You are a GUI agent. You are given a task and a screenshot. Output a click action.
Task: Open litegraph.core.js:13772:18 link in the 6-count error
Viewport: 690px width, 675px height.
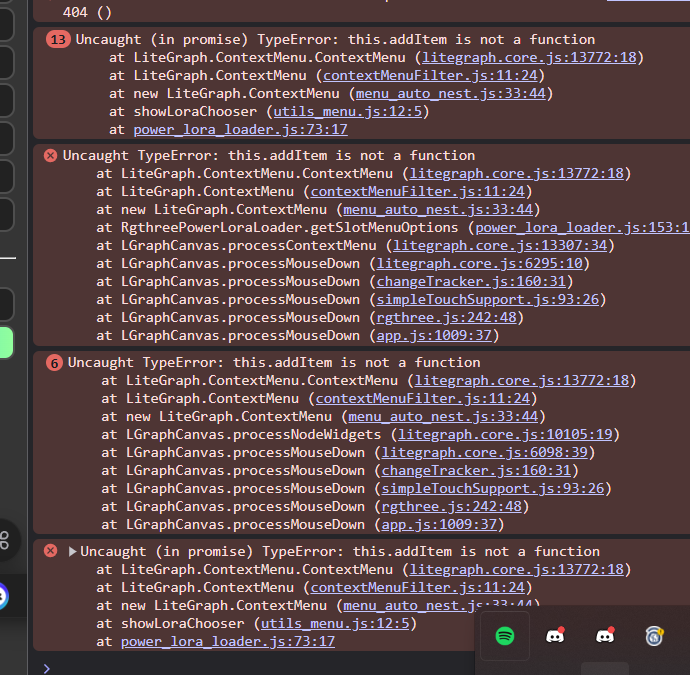coord(522,381)
